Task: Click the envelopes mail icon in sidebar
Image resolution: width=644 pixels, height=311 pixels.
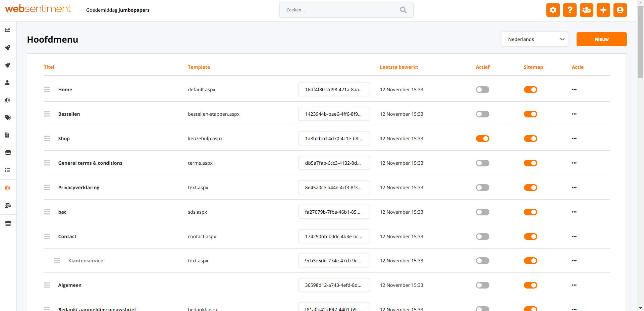Action: click(8, 205)
